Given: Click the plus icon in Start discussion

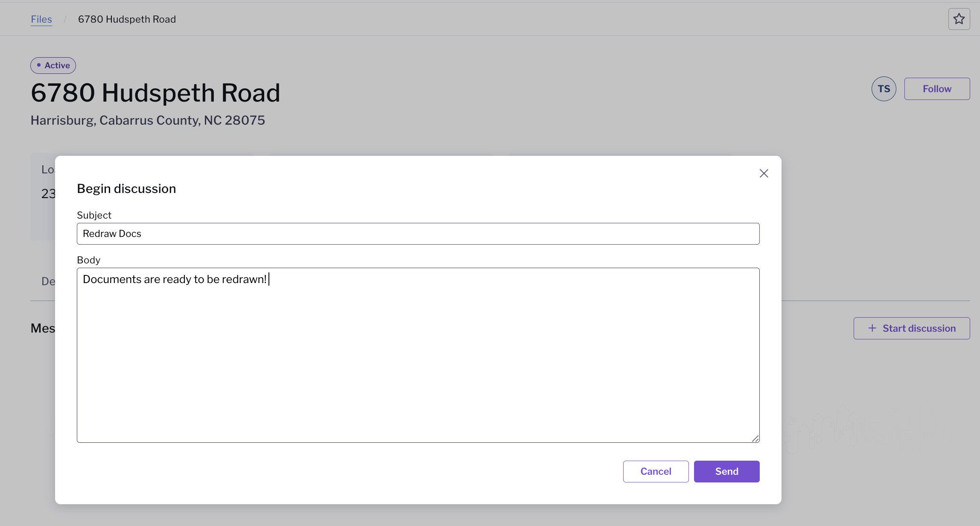Looking at the screenshot, I should point(872,328).
